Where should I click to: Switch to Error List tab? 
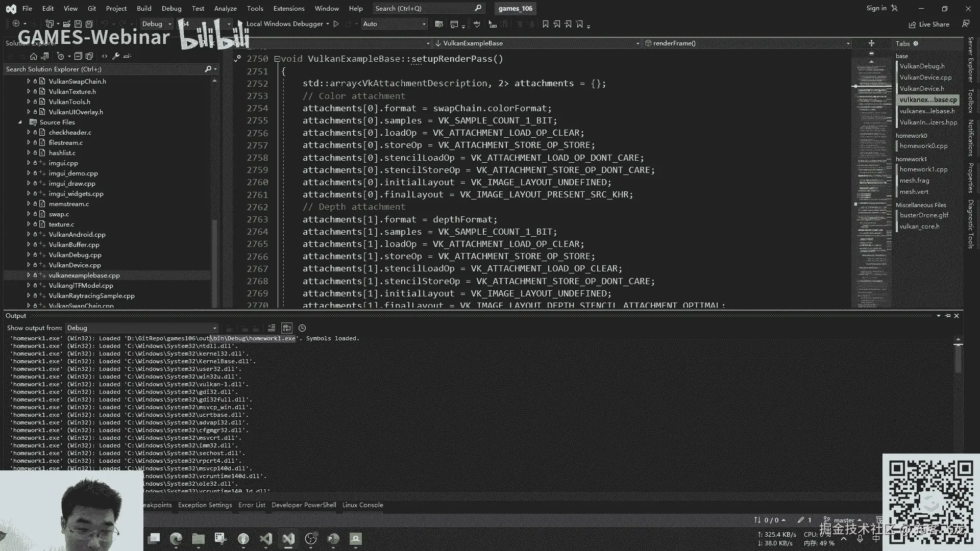coord(252,505)
